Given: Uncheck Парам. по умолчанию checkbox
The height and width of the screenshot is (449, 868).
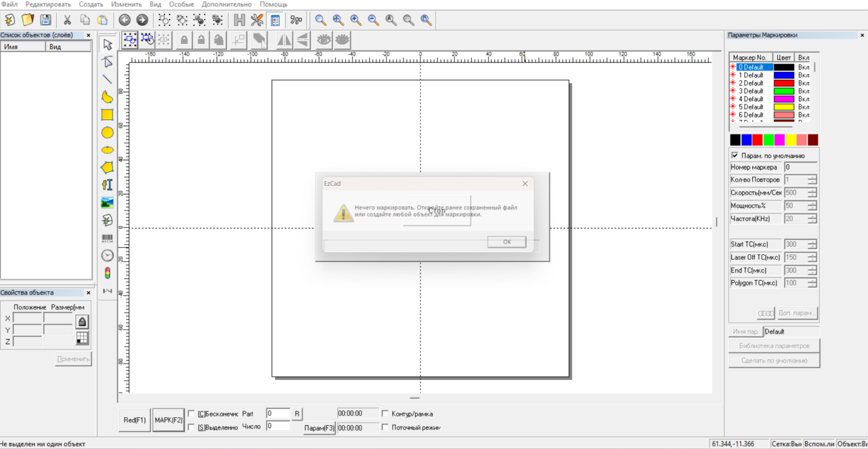Looking at the screenshot, I should [735, 156].
